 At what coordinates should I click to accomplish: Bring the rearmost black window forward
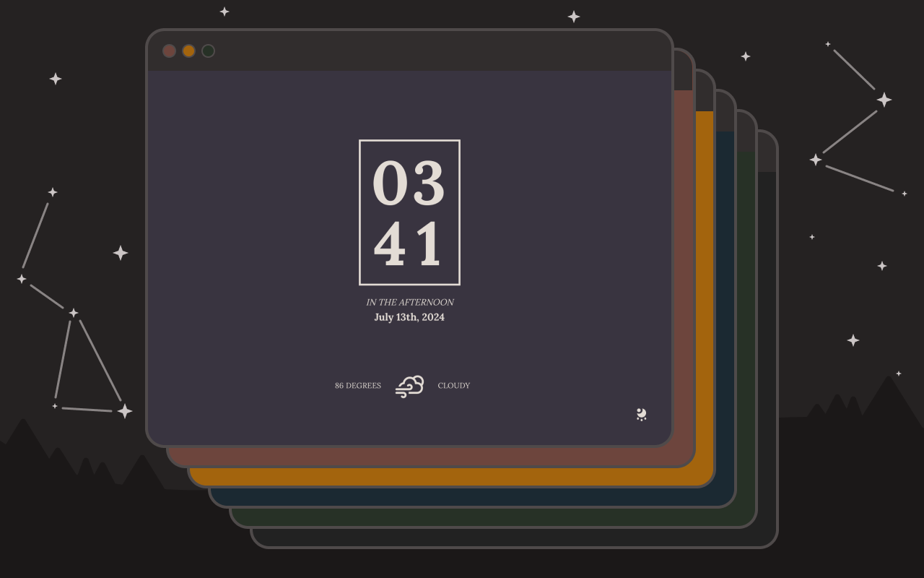tap(514, 538)
